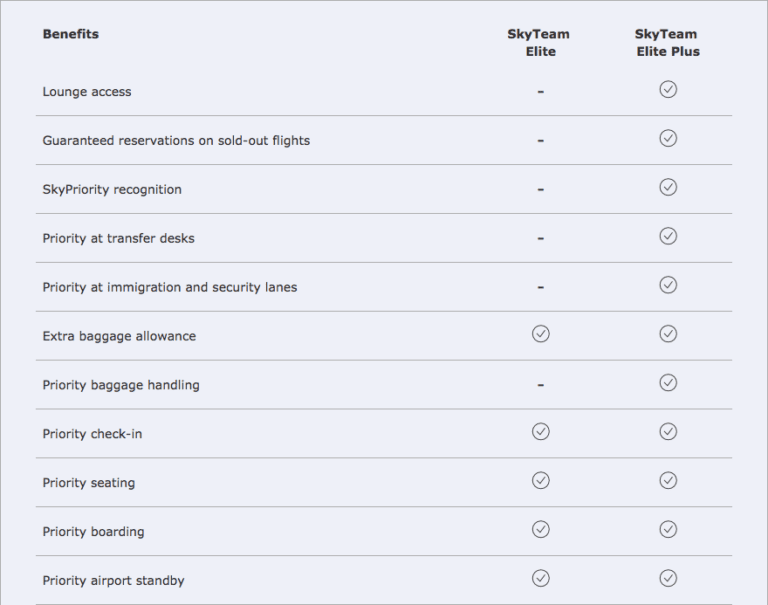Click Elite Plus checkmark for immigration and security lanes
The image size is (768, 605).
pos(668,285)
